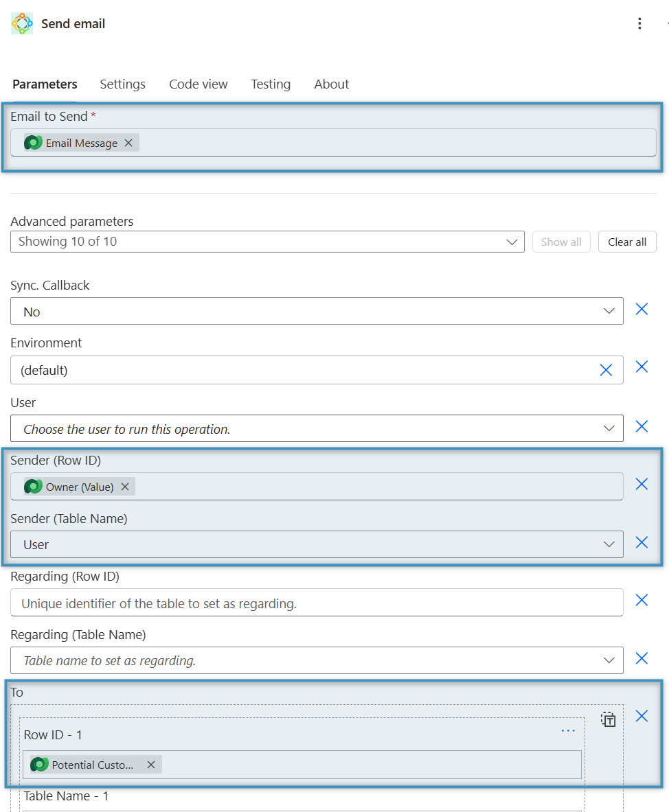
Task: Switch To field to input entire array
Action: coord(609,719)
